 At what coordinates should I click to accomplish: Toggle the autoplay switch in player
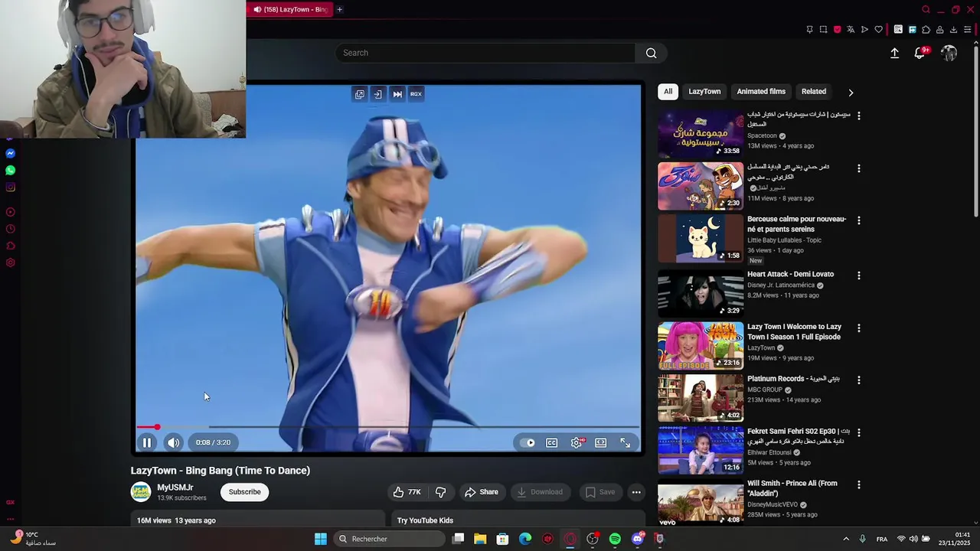[528, 442]
